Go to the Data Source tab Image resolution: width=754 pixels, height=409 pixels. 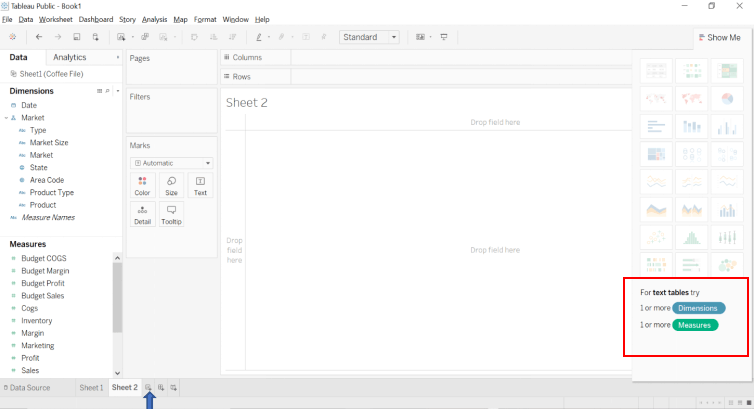coord(27,387)
